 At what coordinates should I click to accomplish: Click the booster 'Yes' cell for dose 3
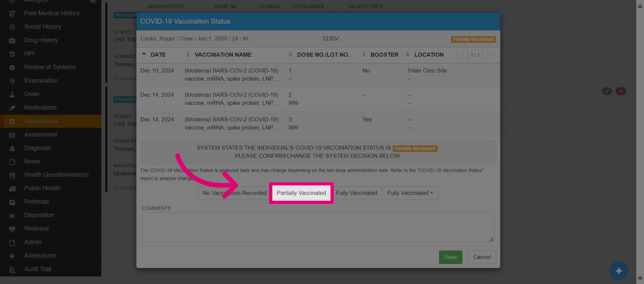pyautogui.click(x=367, y=120)
